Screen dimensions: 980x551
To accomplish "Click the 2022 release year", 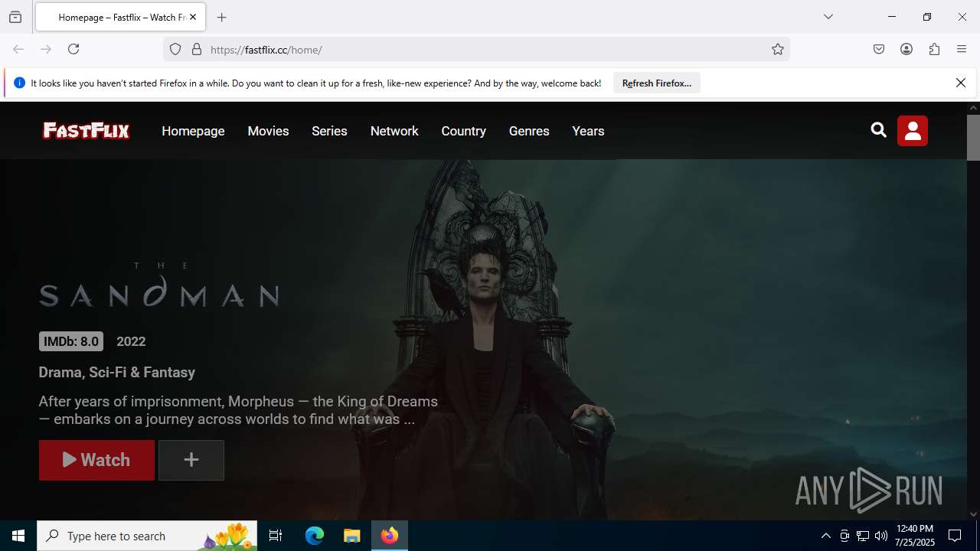I will 131,341.
